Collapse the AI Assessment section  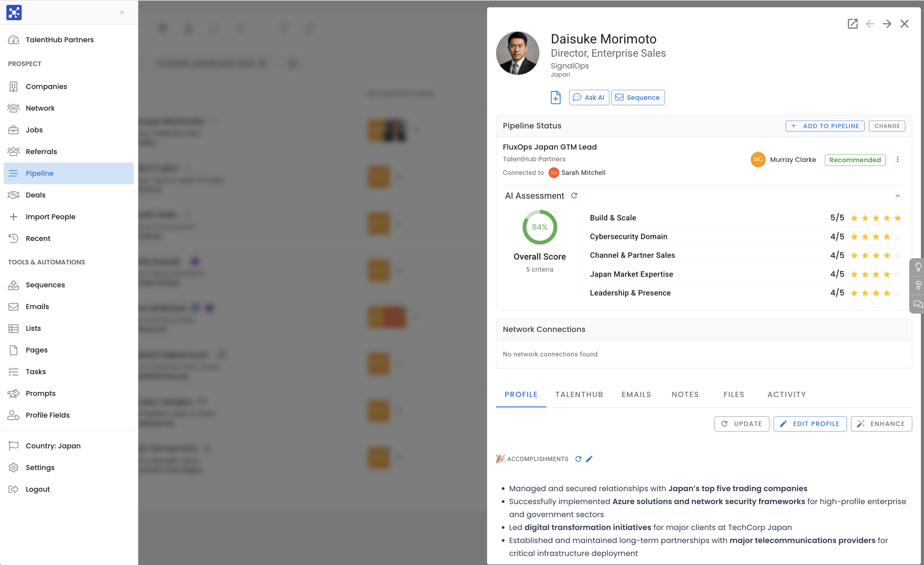pos(897,196)
